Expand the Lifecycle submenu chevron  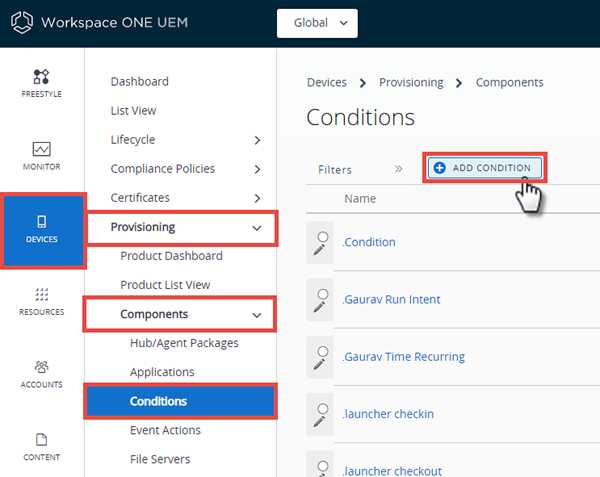pos(257,140)
